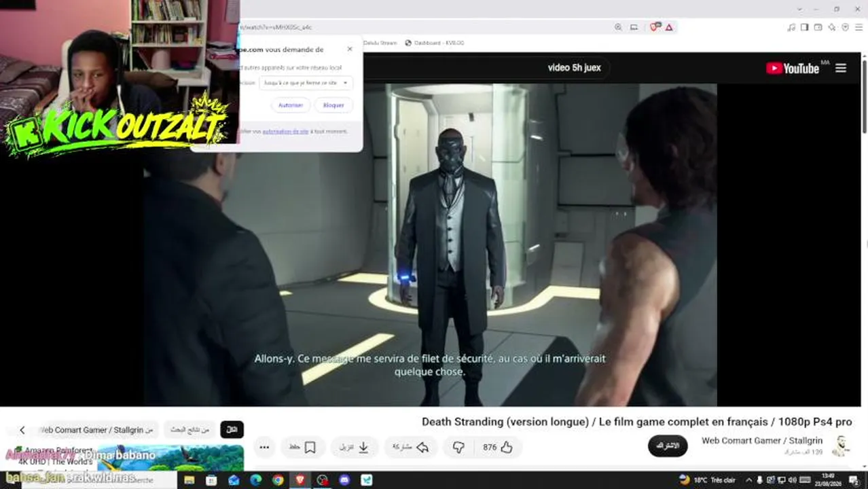Image resolution: width=868 pixels, height=489 pixels.
Task: Switch to Brave browser in taskbar
Action: (300, 480)
